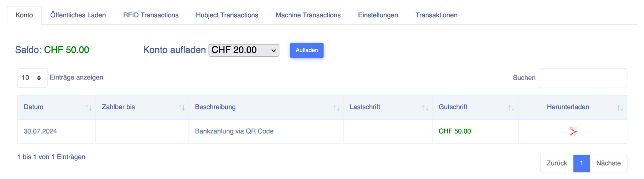Download the PDF for Bankzahlung via QR Code
644x179 pixels.
[x=573, y=132]
